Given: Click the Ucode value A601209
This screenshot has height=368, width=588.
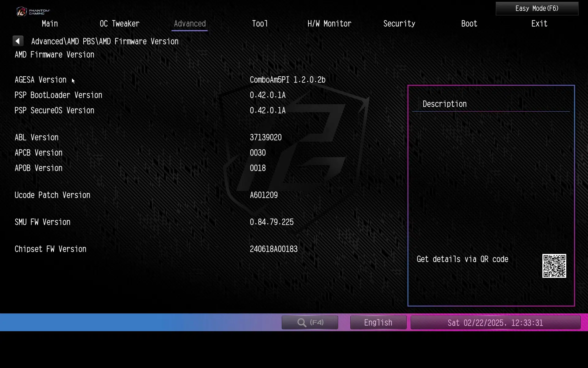Looking at the screenshot, I should [x=264, y=195].
